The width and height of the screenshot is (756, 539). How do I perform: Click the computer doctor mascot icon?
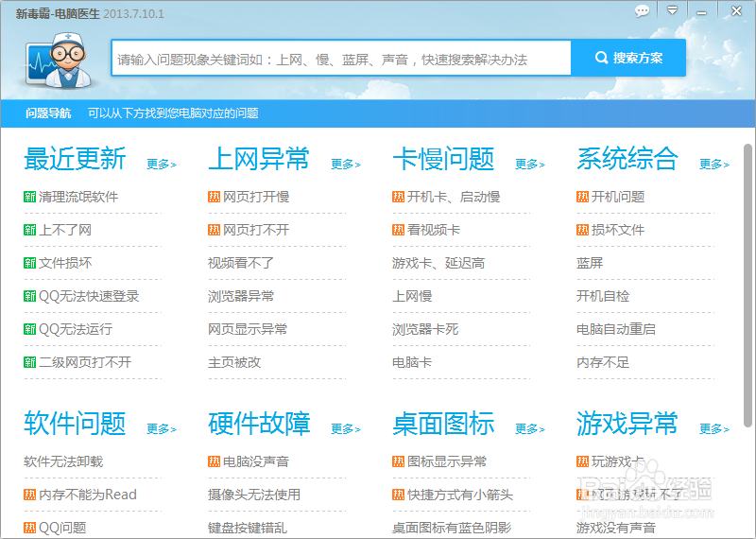click(60, 61)
